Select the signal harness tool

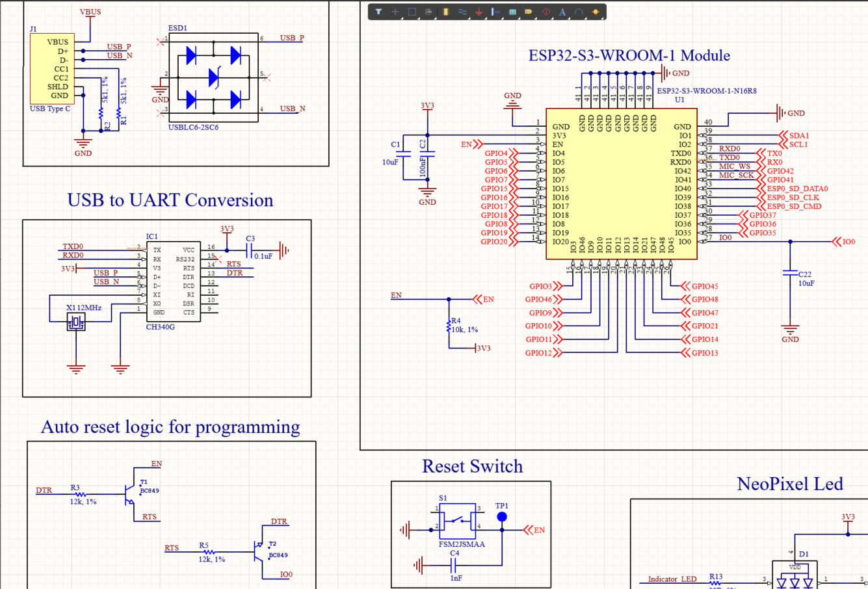(496, 12)
